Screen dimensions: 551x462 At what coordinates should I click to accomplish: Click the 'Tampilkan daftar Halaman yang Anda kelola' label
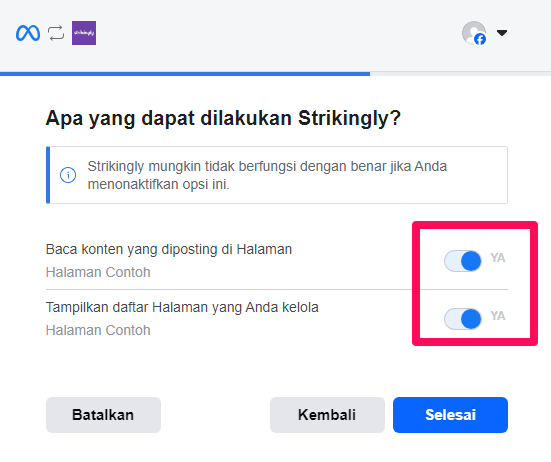coord(182,307)
